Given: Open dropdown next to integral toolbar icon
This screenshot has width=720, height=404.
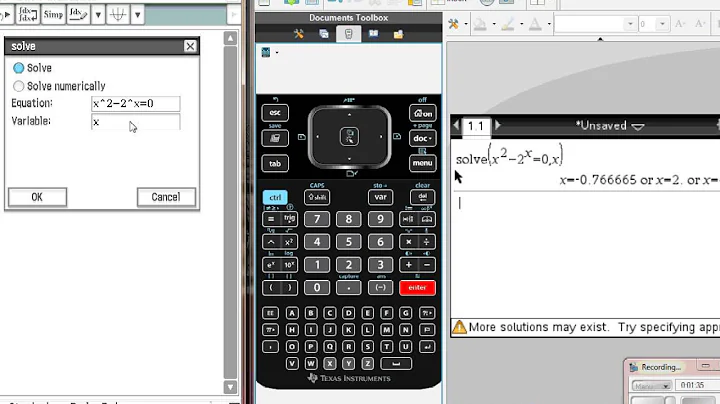Looking at the screenshot, I should tap(98, 14).
